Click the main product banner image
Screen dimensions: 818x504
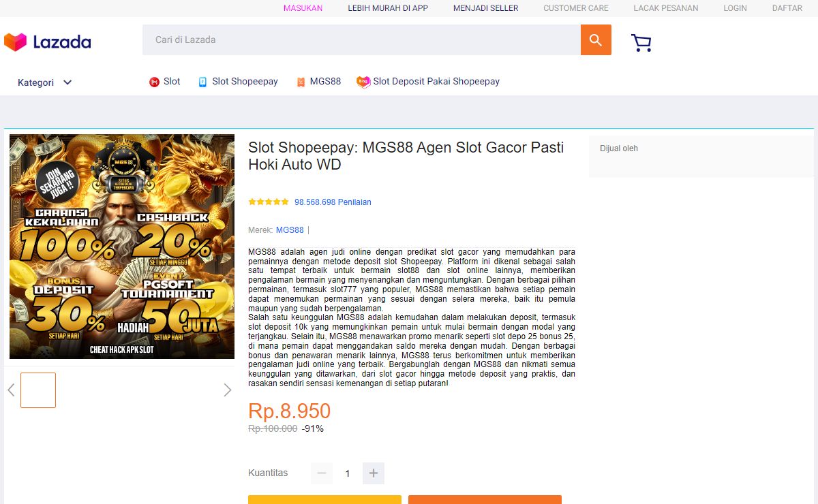(122, 247)
